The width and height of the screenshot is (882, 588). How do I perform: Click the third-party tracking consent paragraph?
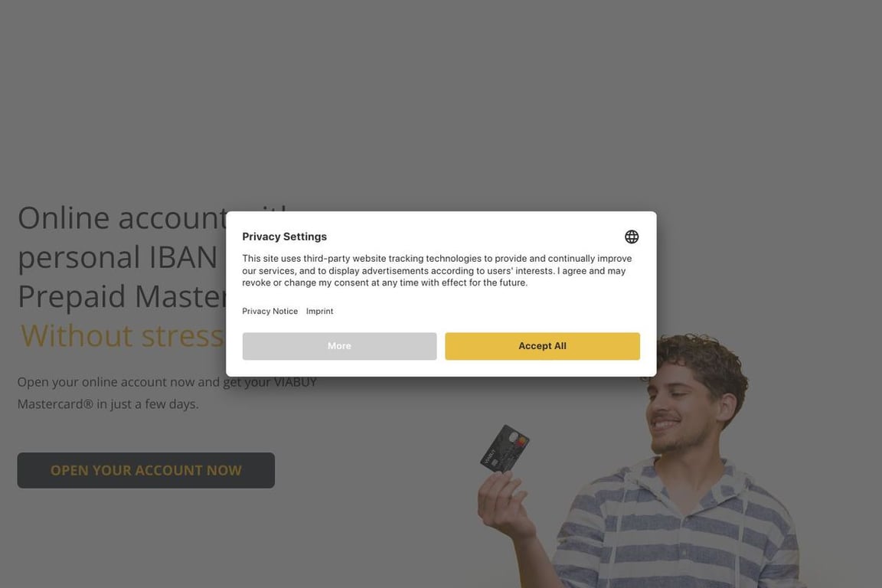coord(437,271)
